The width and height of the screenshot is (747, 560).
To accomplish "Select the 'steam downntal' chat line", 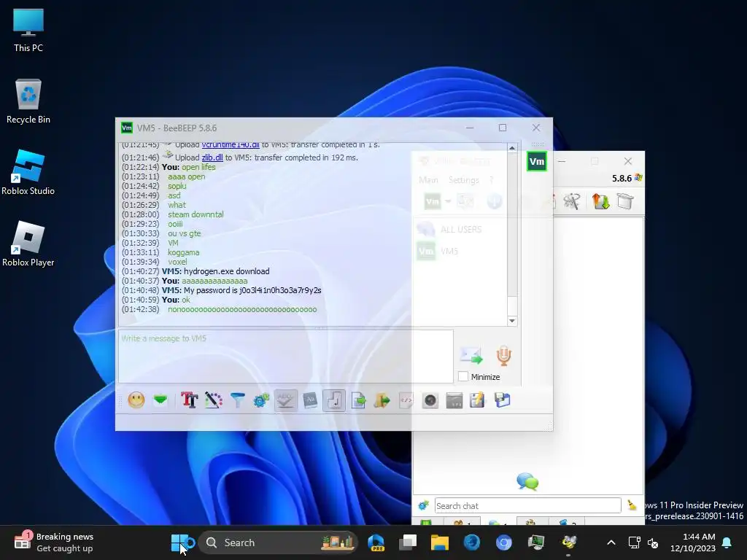I will (196, 214).
